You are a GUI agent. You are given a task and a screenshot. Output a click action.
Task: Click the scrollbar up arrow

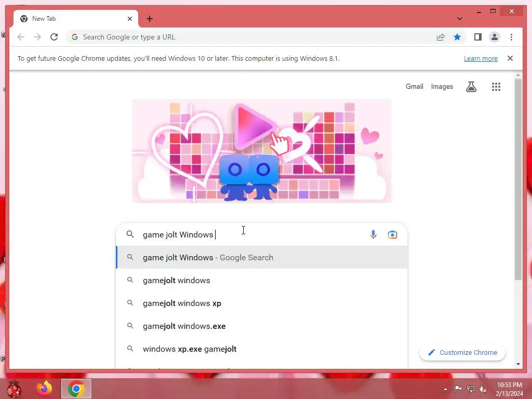point(518,75)
